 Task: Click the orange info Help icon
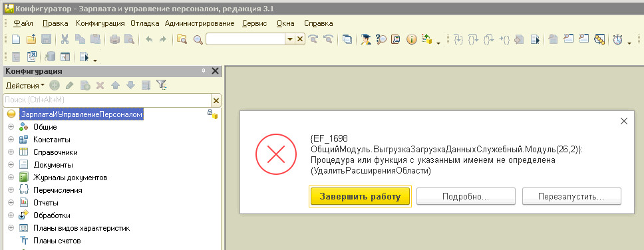412,39
